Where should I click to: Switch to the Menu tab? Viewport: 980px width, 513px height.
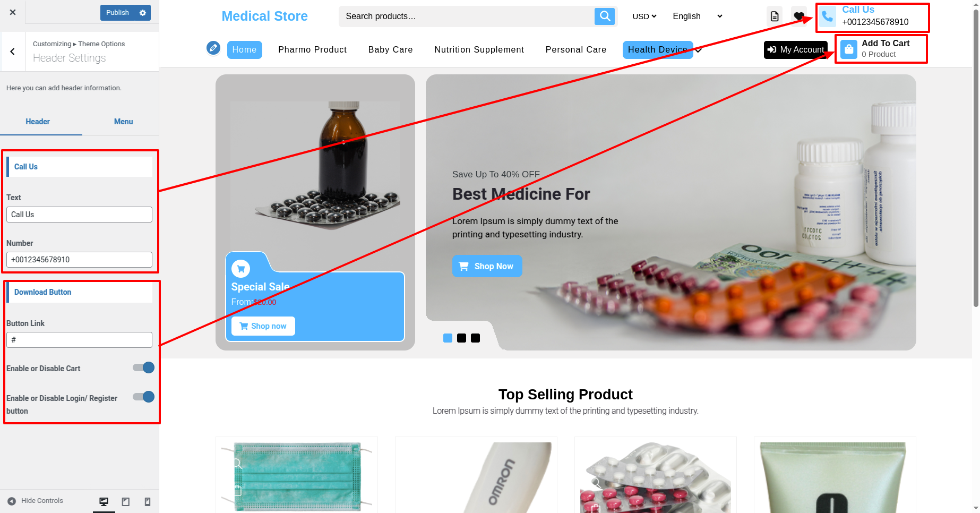coord(123,122)
